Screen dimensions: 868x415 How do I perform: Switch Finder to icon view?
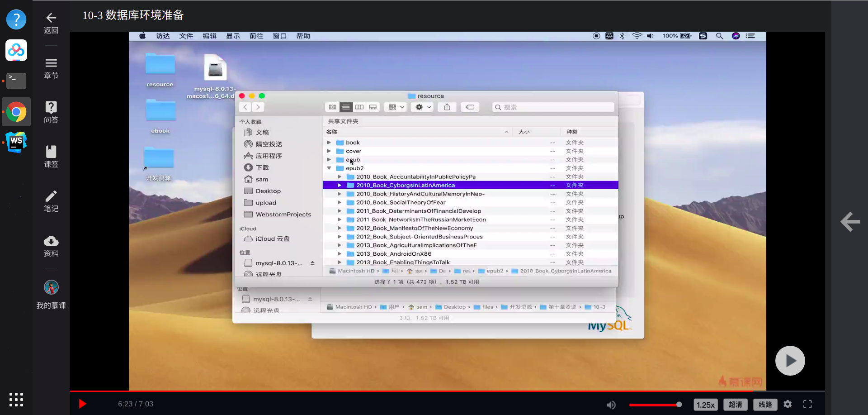[x=332, y=107]
